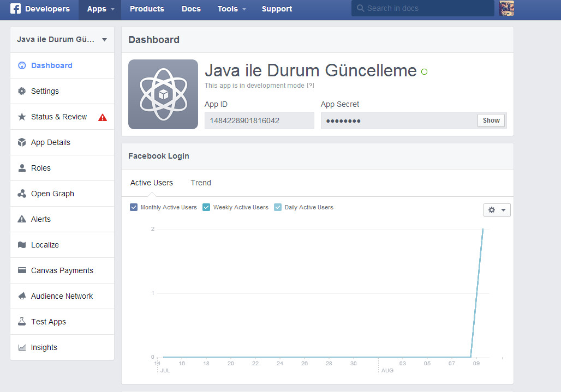This screenshot has height=392, width=561.
Task: Open Open Graph page
Action: [x=62, y=194]
